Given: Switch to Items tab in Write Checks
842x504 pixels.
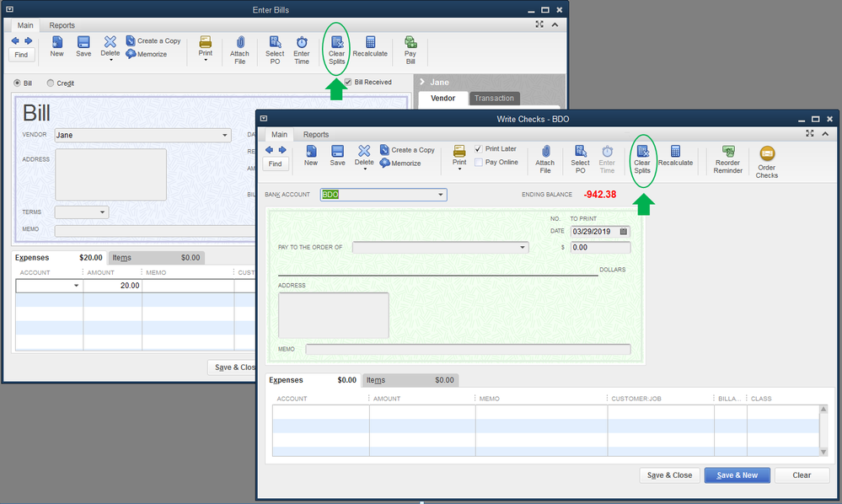Looking at the screenshot, I should click(x=410, y=380).
